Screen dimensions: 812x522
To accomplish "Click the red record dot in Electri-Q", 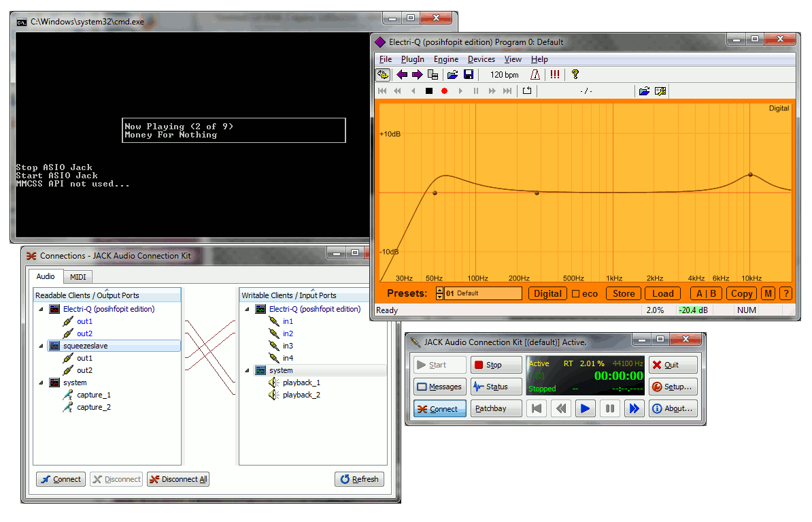I will (444, 91).
